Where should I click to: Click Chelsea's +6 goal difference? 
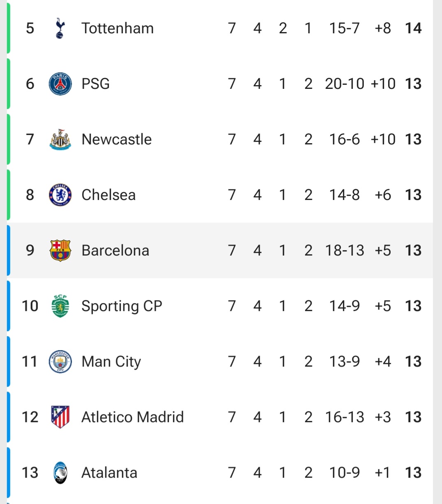(x=383, y=195)
